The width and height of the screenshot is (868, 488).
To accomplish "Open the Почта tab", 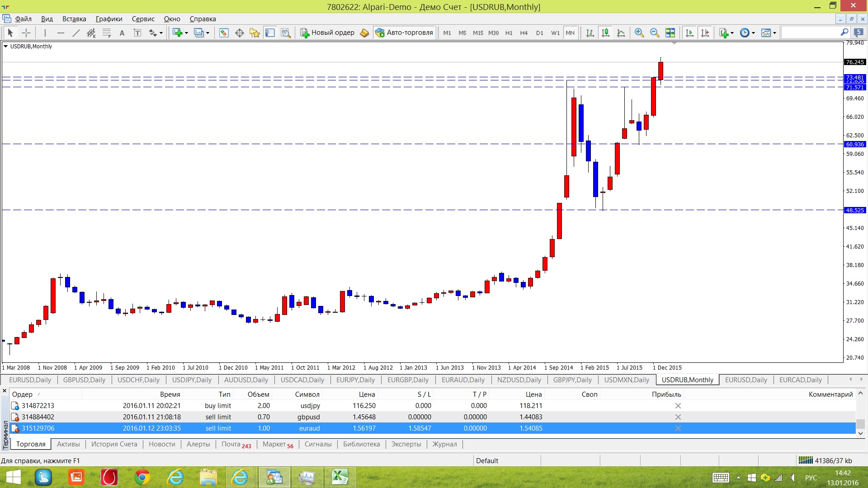I will (x=236, y=445).
